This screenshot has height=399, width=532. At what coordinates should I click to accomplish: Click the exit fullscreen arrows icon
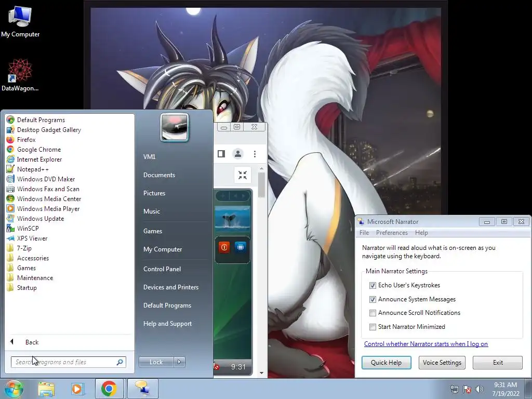tap(242, 175)
